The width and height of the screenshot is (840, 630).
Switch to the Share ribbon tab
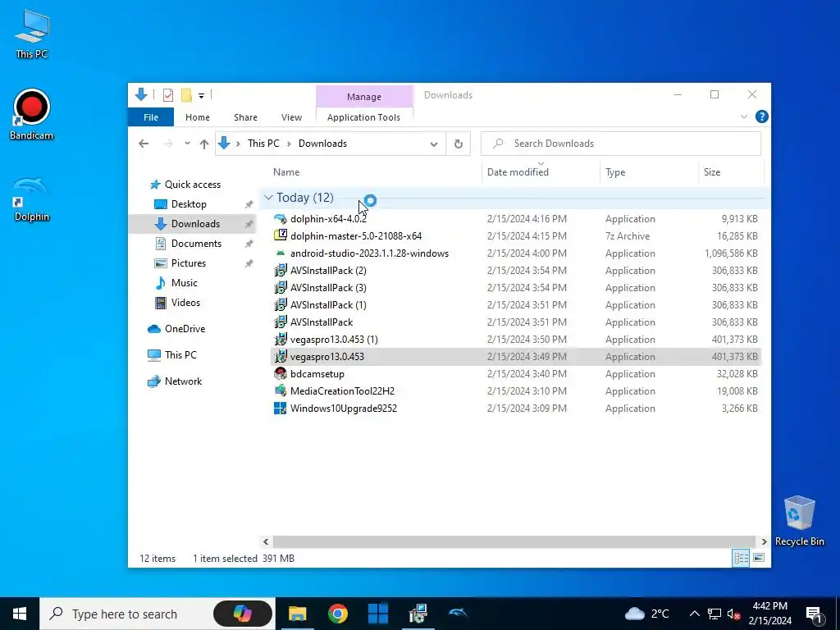click(x=245, y=117)
